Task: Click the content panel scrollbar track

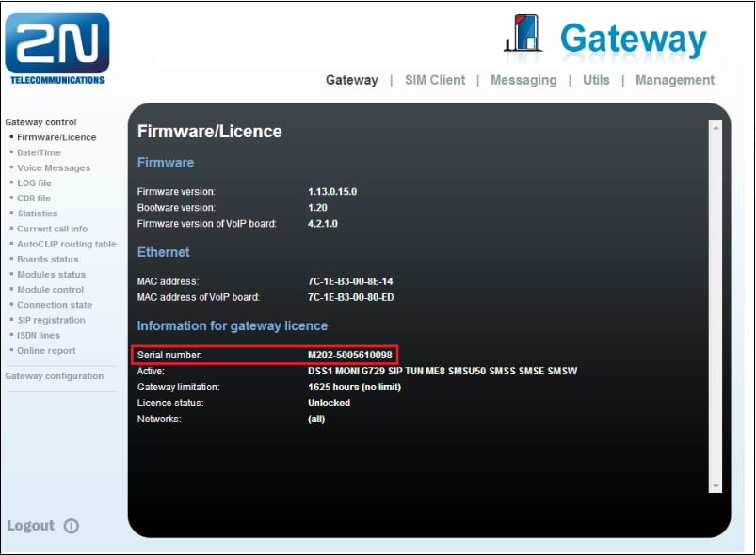Action: pos(716,307)
